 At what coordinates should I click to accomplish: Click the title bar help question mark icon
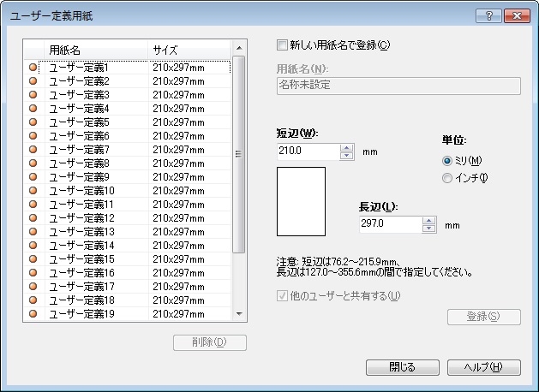point(488,15)
